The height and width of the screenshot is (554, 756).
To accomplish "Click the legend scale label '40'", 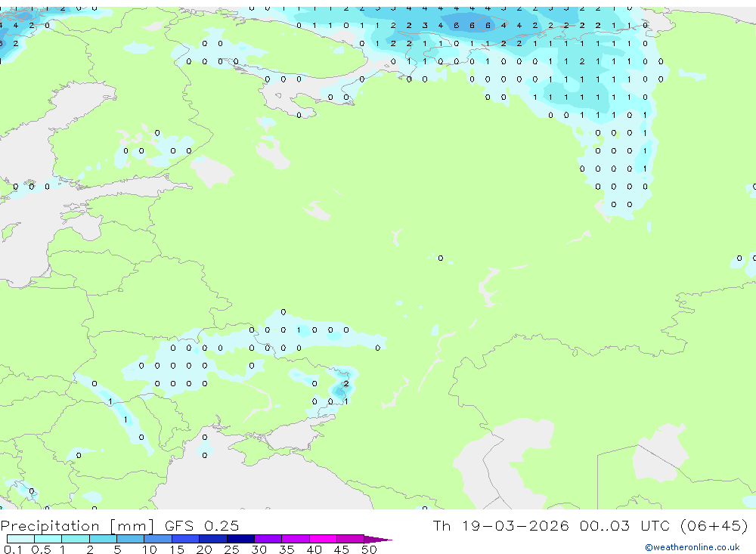I will 314,549.
